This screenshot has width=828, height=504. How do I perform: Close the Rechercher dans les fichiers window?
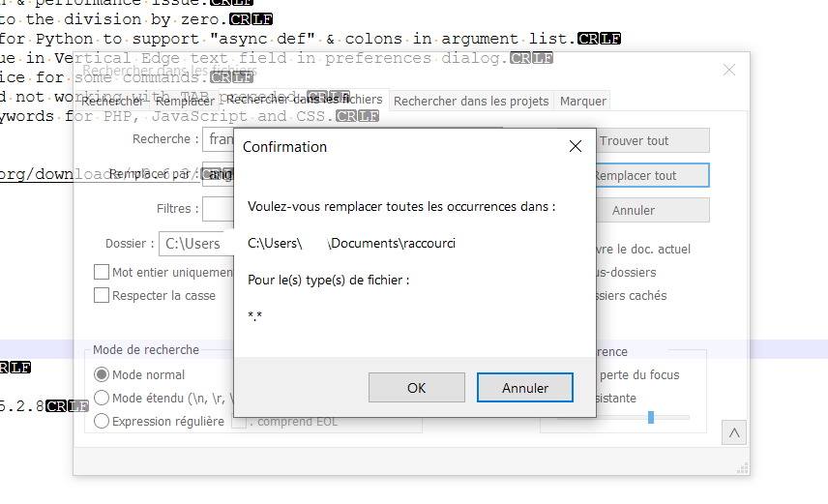coord(729,70)
